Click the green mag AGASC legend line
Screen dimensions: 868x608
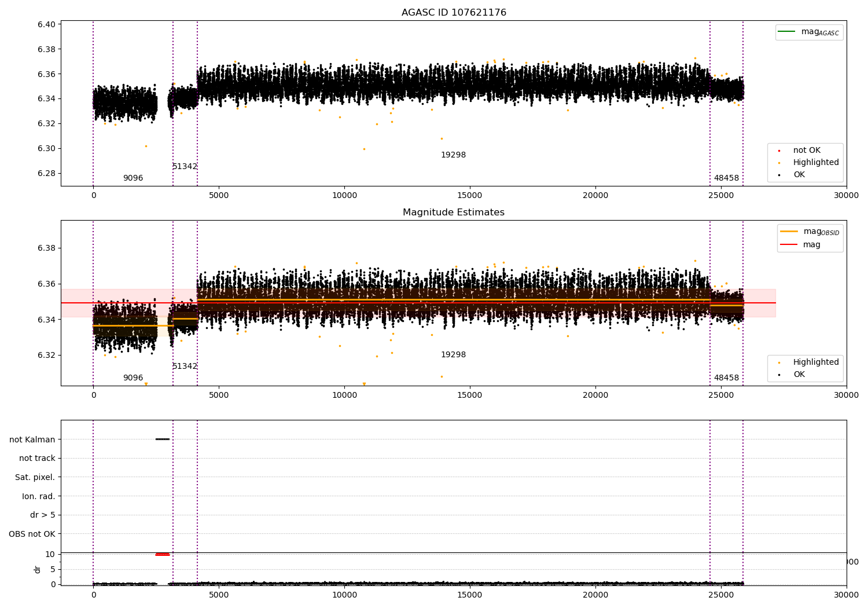787,31
